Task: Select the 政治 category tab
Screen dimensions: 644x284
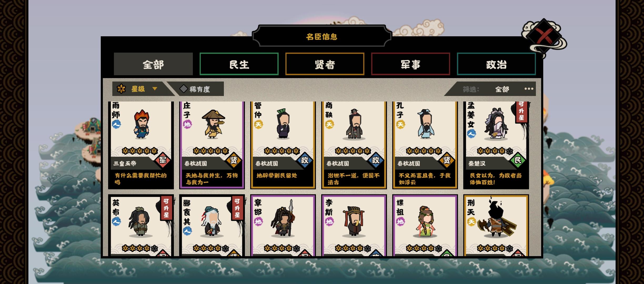Action: [496, 64]
